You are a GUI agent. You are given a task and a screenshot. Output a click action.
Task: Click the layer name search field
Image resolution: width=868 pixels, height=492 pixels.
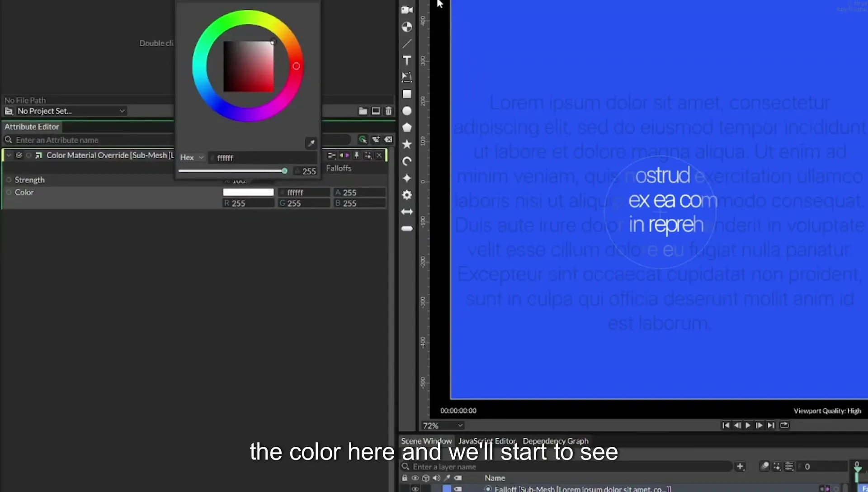pos(566,466)
